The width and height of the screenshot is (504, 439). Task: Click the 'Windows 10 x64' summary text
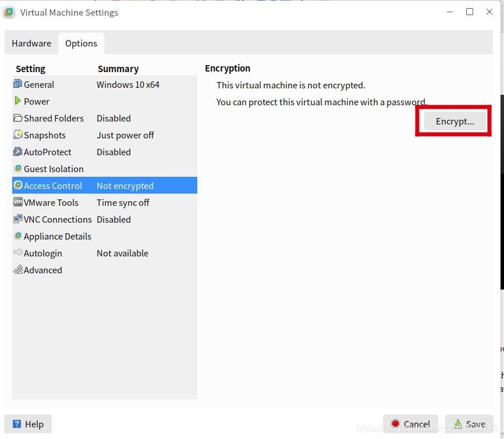[128, 84]
